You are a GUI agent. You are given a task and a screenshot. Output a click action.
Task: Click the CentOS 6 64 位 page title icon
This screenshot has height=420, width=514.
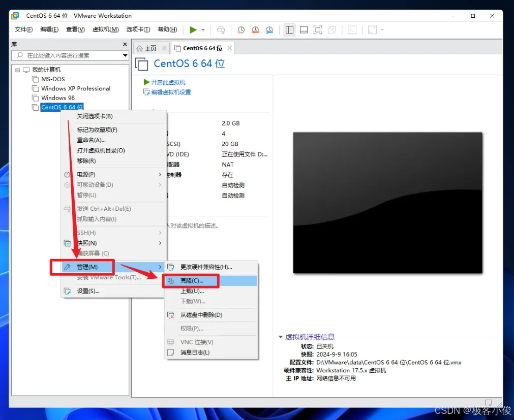point(142,64)
